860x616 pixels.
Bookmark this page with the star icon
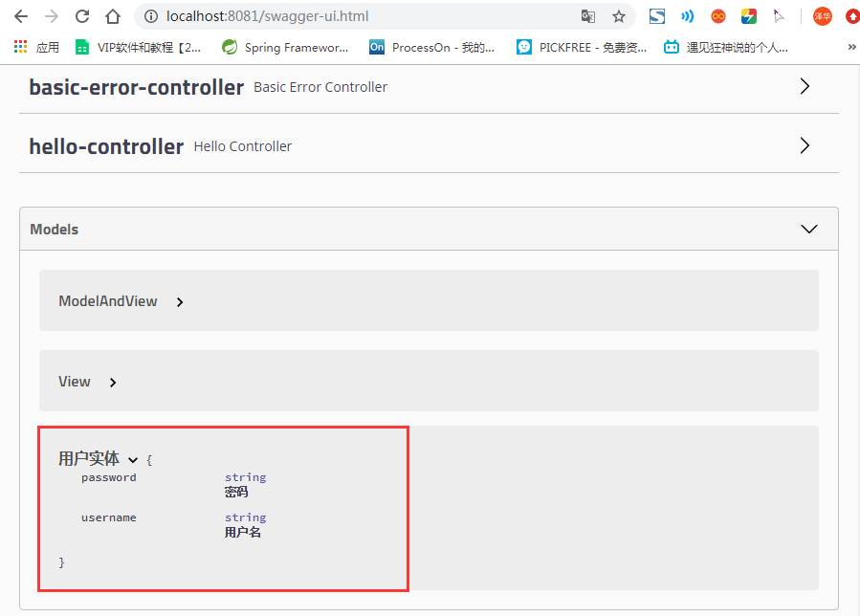click(x=619, y=16)
